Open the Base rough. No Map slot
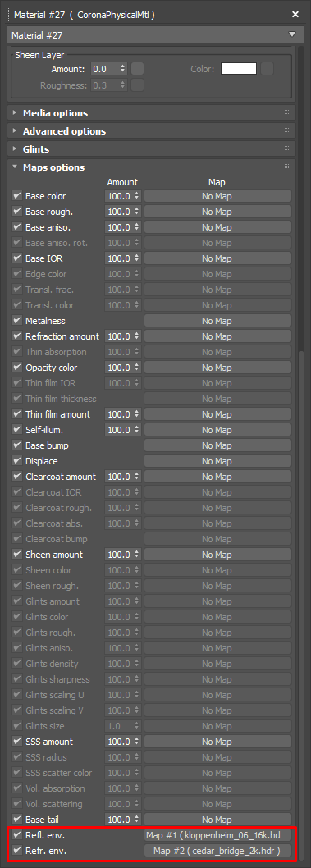Screen dimensions: 311x868 217,212
